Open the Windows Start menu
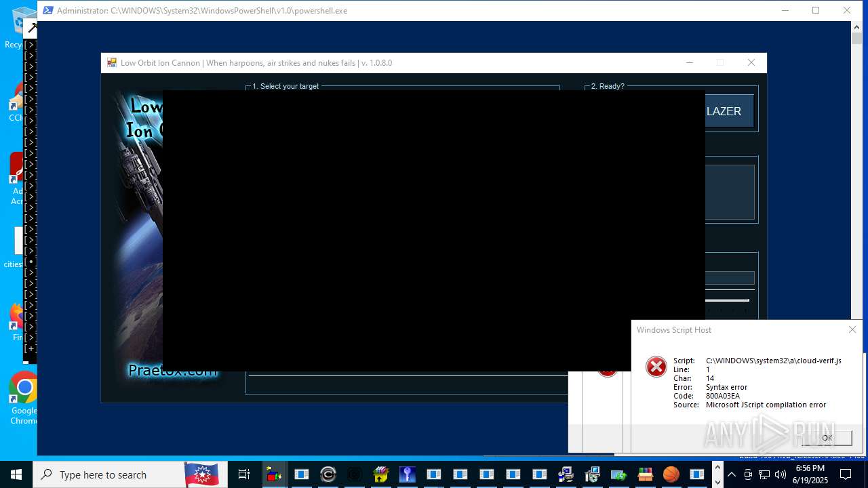 click(x=16, y=474)
